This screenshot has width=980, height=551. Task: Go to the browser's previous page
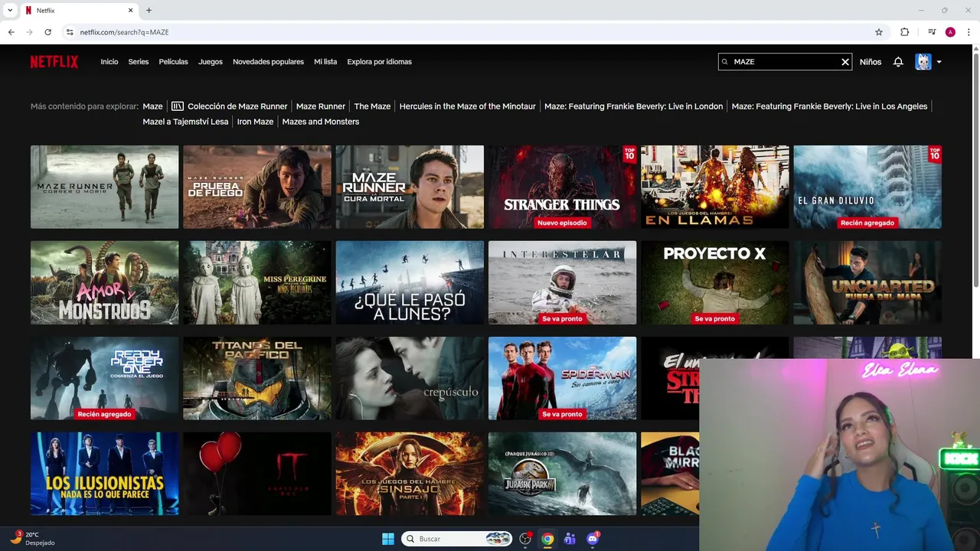[x=11, y=32]
